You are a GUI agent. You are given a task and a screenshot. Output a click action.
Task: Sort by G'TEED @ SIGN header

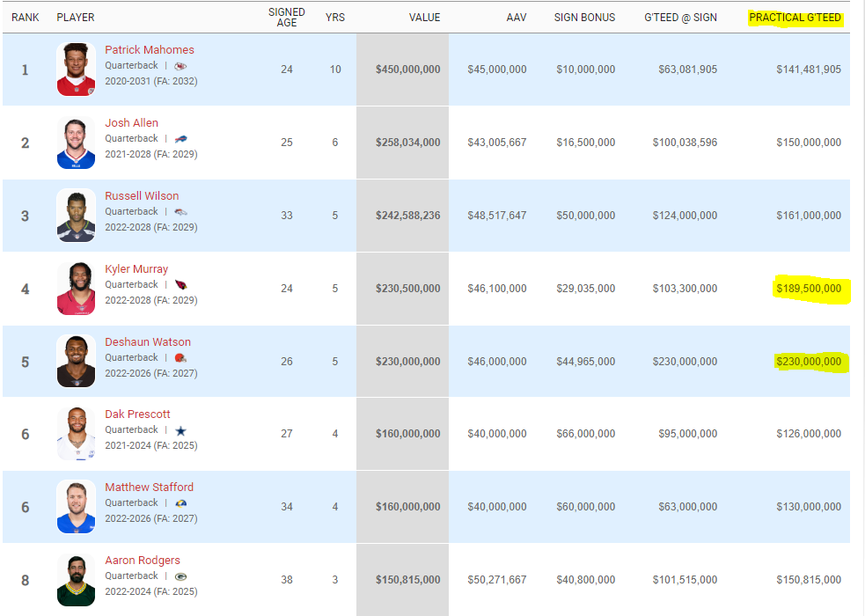[x=681, y=18]
